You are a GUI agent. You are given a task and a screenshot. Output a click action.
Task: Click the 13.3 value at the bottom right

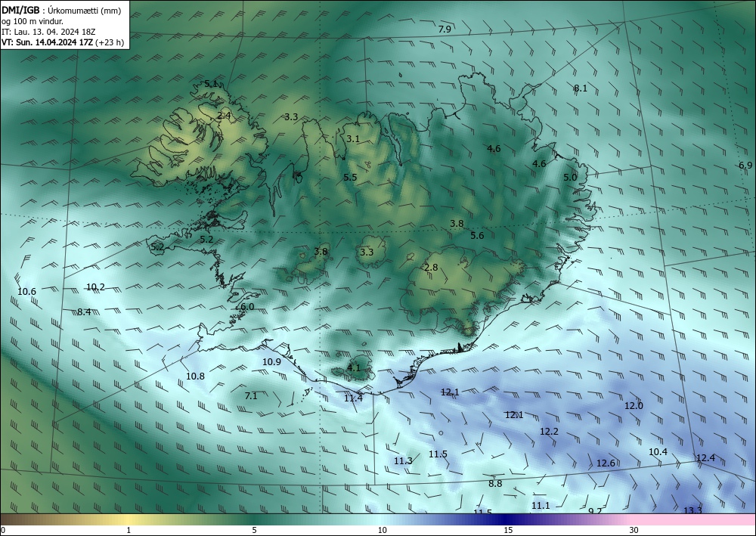692,510
